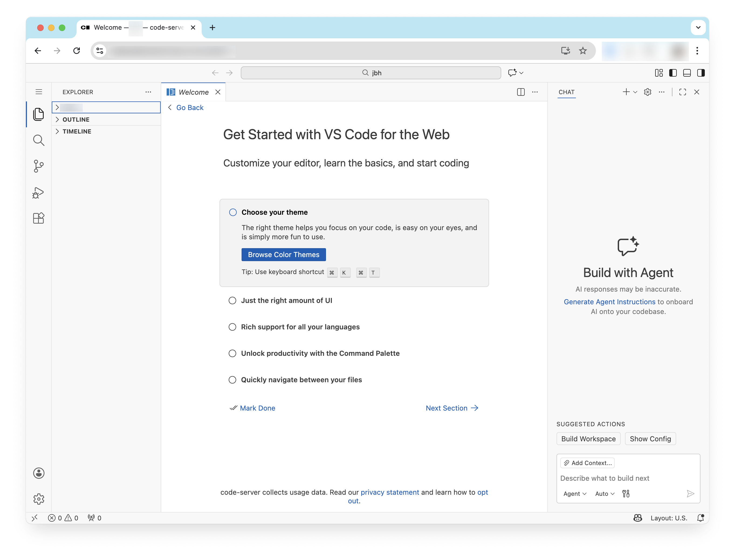Screen dimensions: 735x560
Task: Maximize the chat panel size
Action: point(682,92)
